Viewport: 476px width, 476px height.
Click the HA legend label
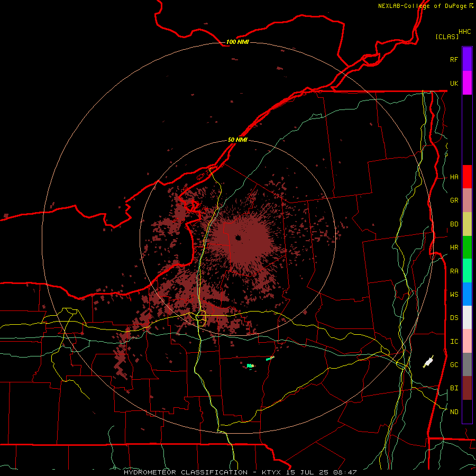[454, 177]
